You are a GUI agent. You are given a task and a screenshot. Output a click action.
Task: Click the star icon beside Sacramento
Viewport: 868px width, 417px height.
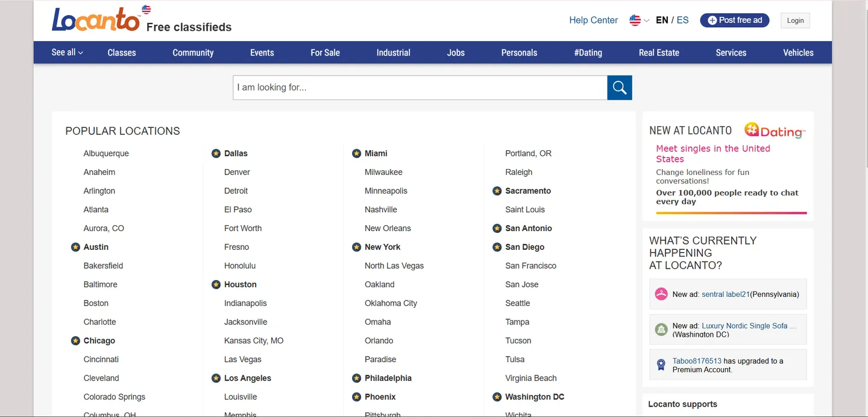[x=497, y=191]
